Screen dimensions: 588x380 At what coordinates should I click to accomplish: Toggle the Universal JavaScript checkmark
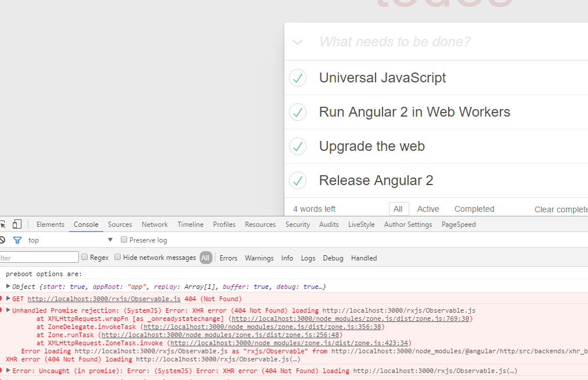298,78
